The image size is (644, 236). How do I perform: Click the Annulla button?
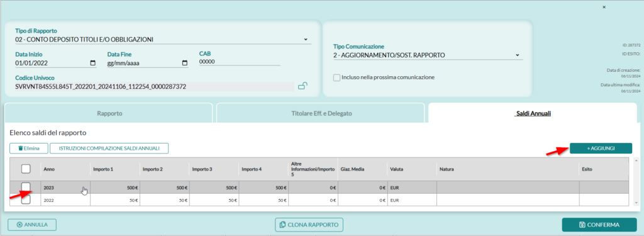[32, 225]
